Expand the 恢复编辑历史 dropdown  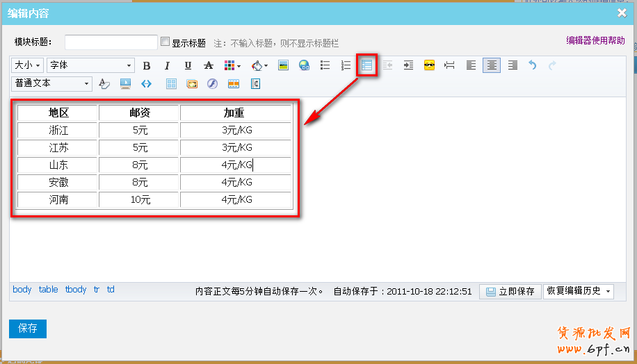click(578, 291)
